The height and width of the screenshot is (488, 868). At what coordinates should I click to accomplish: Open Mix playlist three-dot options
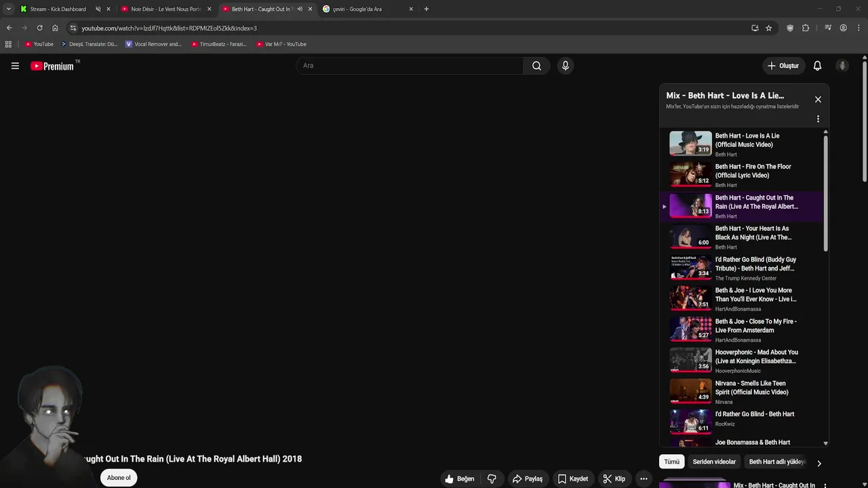pos(818,119)
